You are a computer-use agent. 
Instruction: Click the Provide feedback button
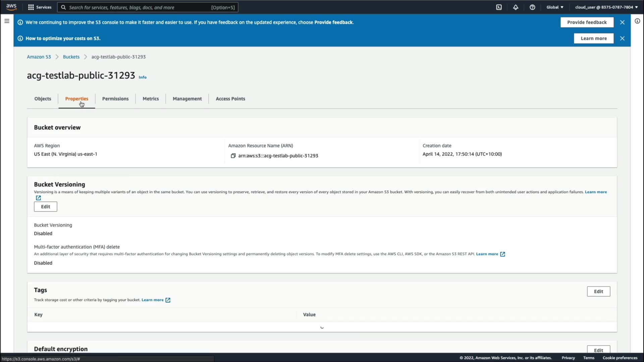(587, 22)
